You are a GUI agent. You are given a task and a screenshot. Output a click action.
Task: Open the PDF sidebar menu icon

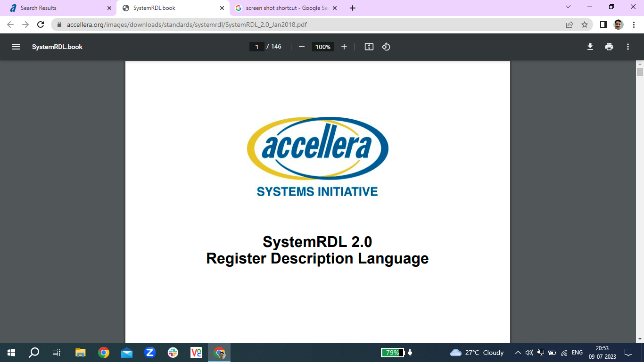point(16,47)
